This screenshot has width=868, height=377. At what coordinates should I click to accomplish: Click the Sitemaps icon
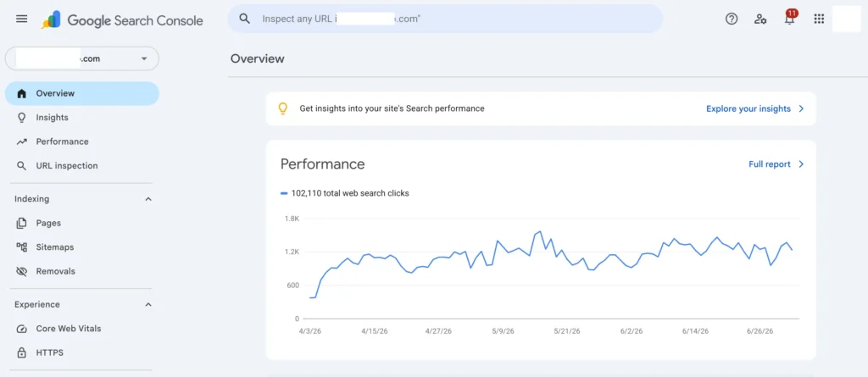21,247
